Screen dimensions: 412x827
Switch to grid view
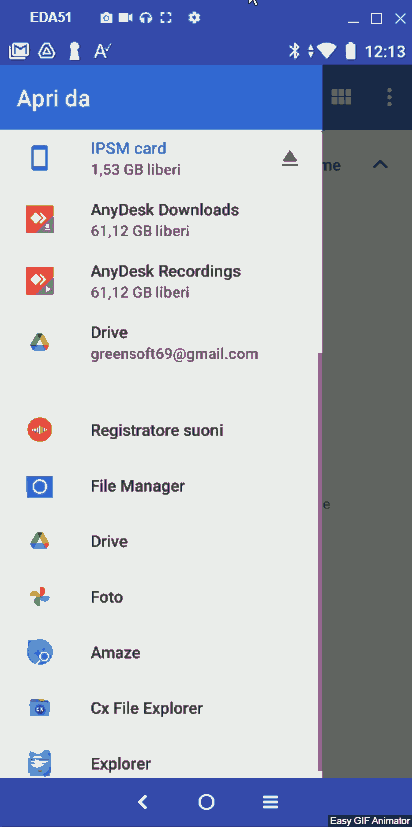341,98
